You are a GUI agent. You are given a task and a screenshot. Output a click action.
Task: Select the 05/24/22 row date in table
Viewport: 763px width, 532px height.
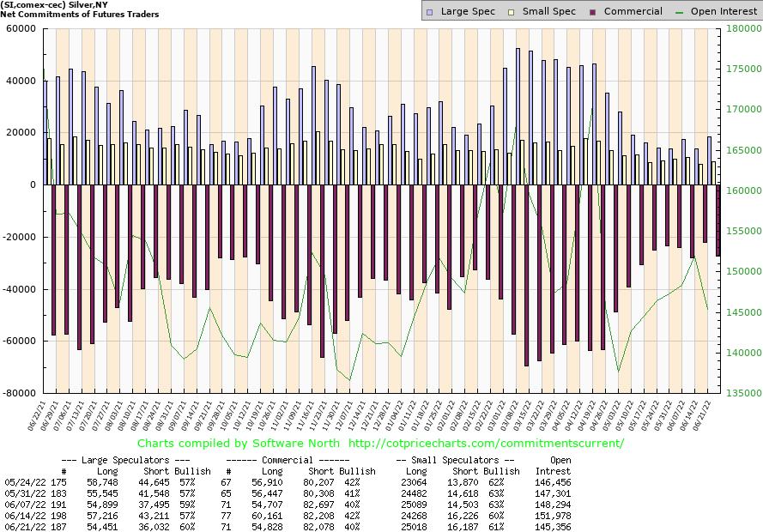[x=24, y=483]
